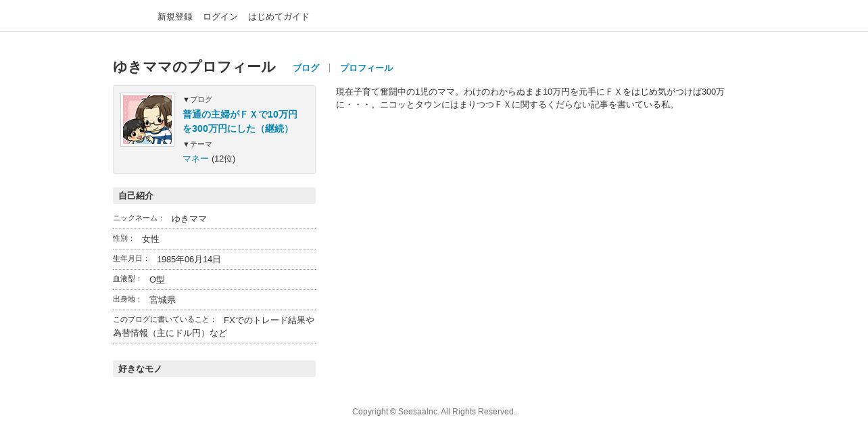Viewport: 868px width, 434px height.
Task: Click the ▼ブログ label
Action: click(x=197, y=99)
